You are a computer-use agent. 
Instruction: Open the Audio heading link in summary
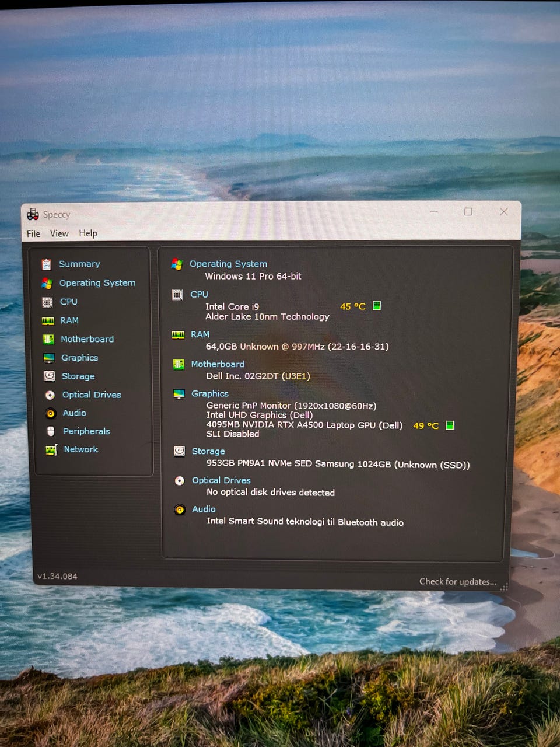204,509
